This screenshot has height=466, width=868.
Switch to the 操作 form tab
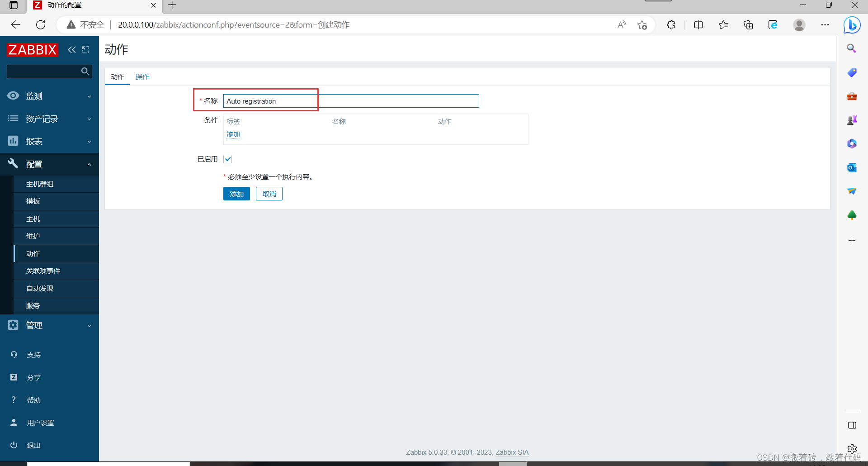coord(142,77)
